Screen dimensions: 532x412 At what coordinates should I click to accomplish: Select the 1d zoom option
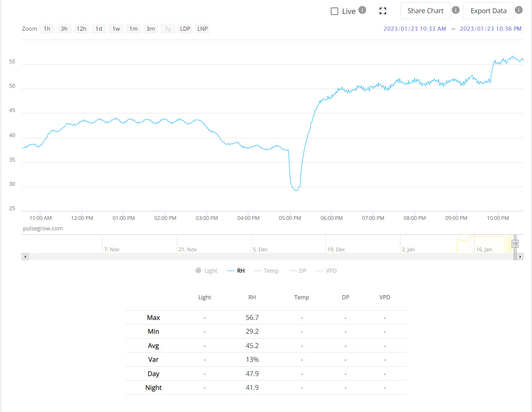pos(99,29)
